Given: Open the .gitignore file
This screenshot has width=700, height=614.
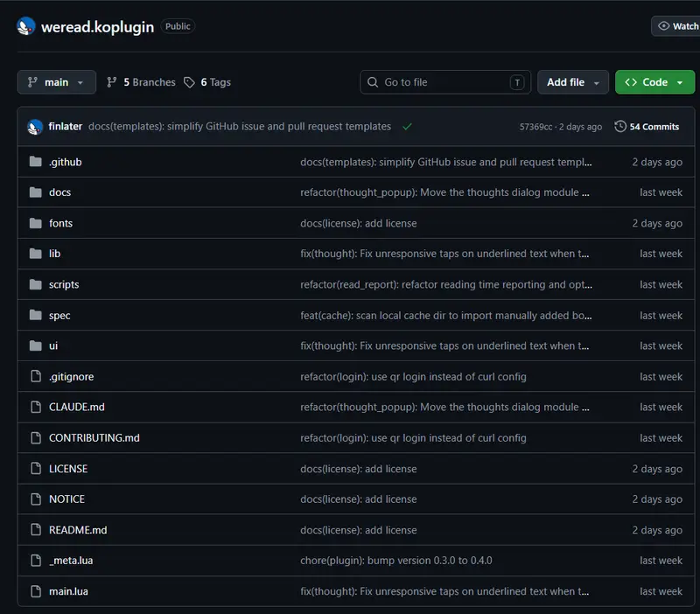Looking at the screenshot, I should (72, 377).
